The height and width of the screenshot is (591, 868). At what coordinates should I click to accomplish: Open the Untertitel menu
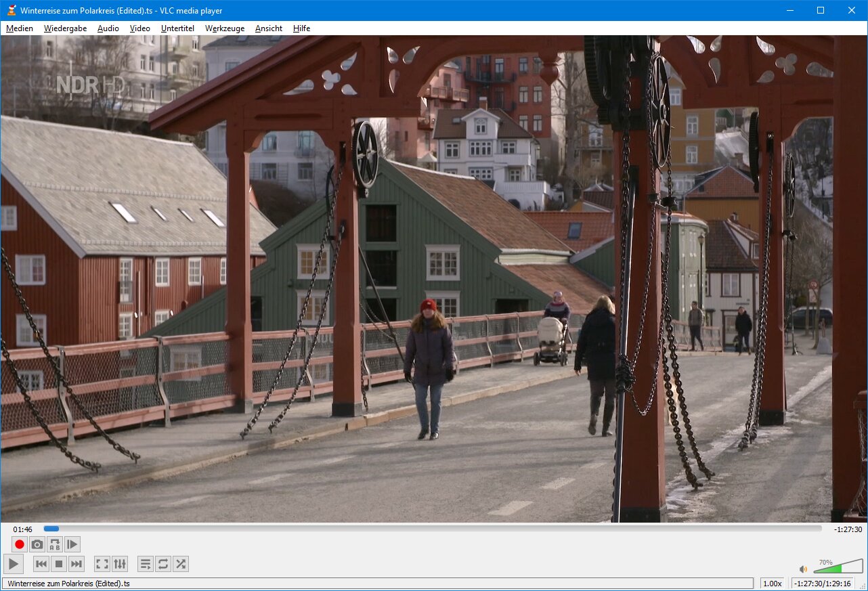177,28
